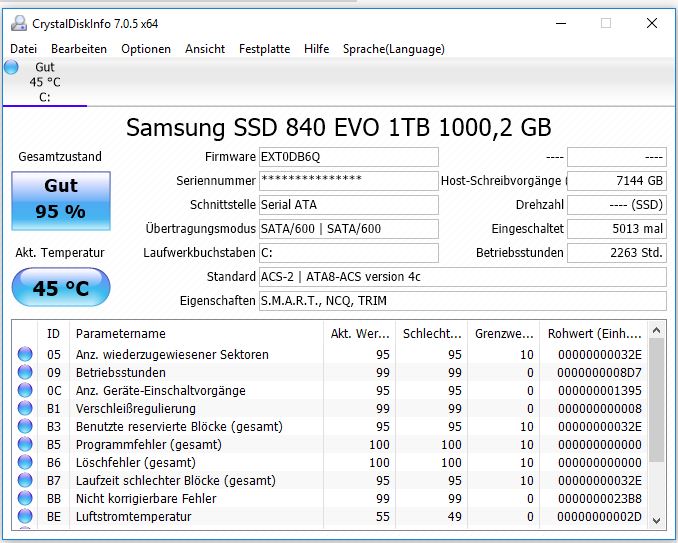This screenshot has width=678, height=543.
Task: Select the drive tab Gut 45 °C C:
Action: (45, 82)
